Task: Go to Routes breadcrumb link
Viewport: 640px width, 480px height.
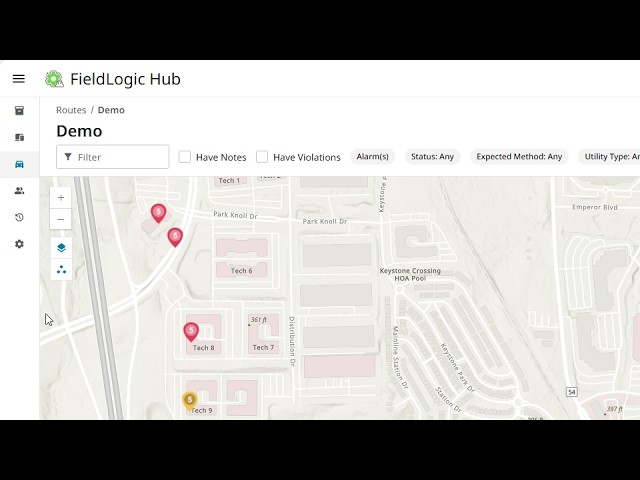Action: pos(71,110)
